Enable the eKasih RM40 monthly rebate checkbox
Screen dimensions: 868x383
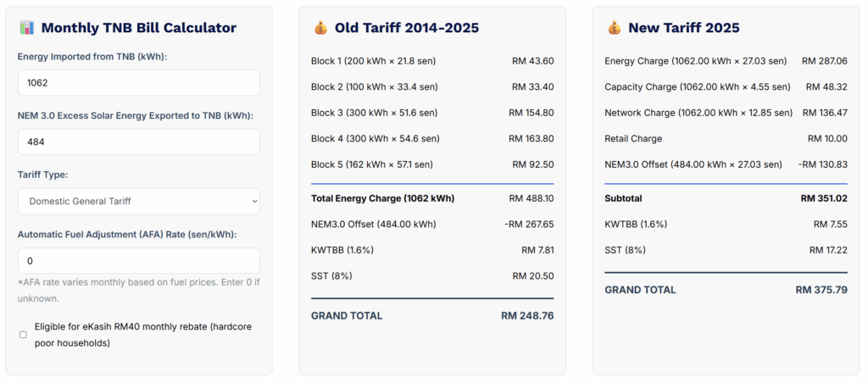(23, 335)
